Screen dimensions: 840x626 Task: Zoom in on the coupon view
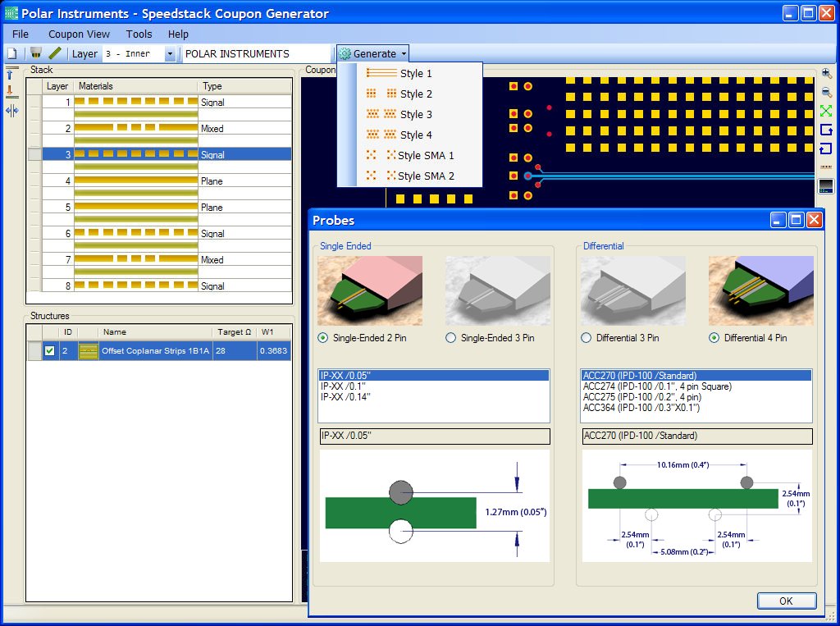[827, 73]
